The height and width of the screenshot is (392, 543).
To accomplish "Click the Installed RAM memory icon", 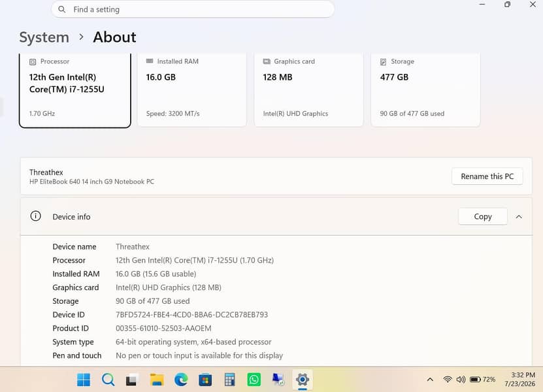I will [150, 61].
